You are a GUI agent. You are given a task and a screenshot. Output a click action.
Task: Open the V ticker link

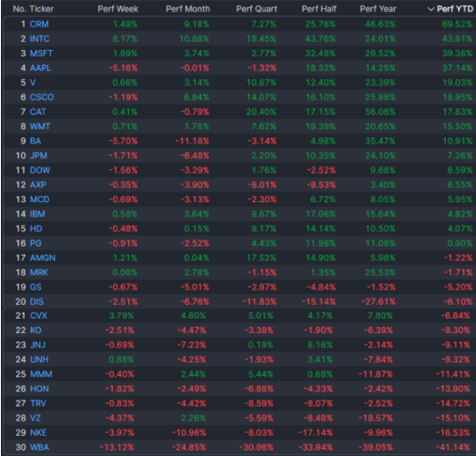[x=33, y=82]
